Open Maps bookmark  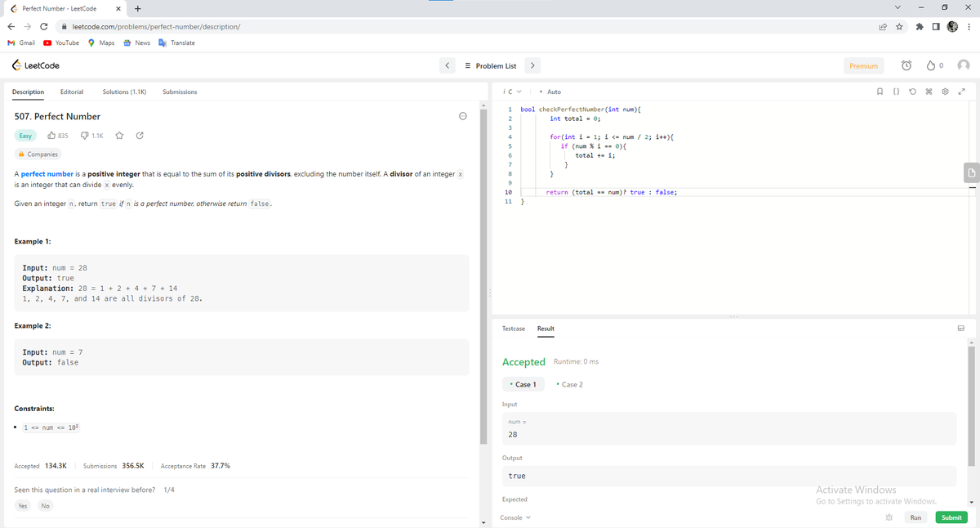coord(101,43)
